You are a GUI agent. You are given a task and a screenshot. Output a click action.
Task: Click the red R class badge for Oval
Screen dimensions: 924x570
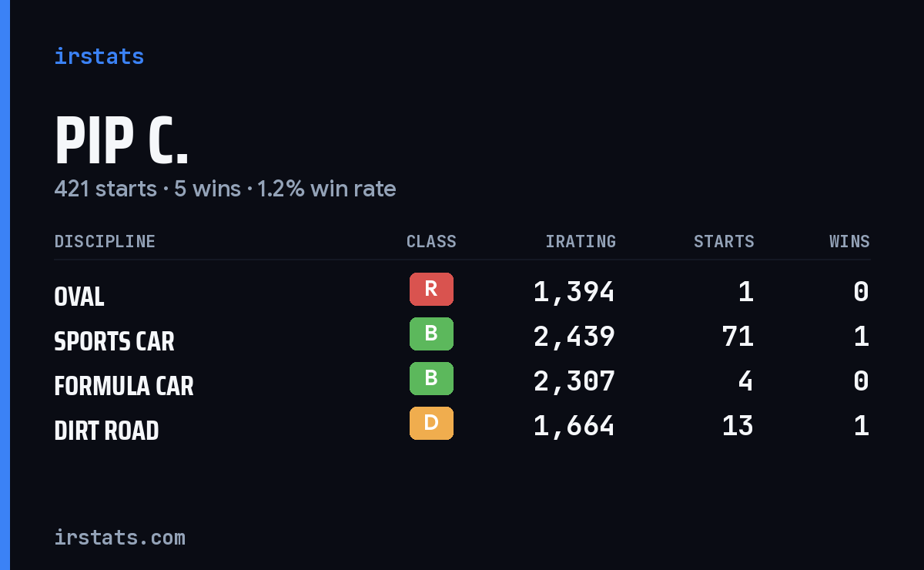click(431, 289)
